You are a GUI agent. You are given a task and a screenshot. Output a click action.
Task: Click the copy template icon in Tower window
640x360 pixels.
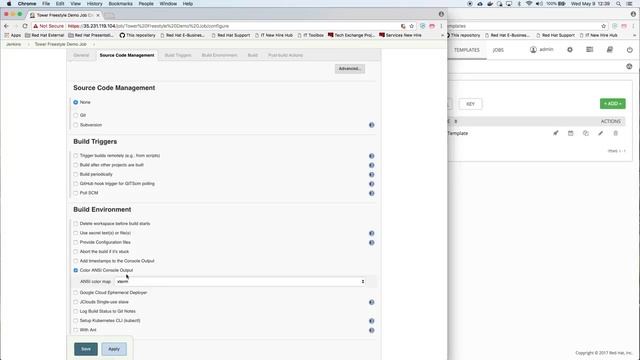pos(586,133)
